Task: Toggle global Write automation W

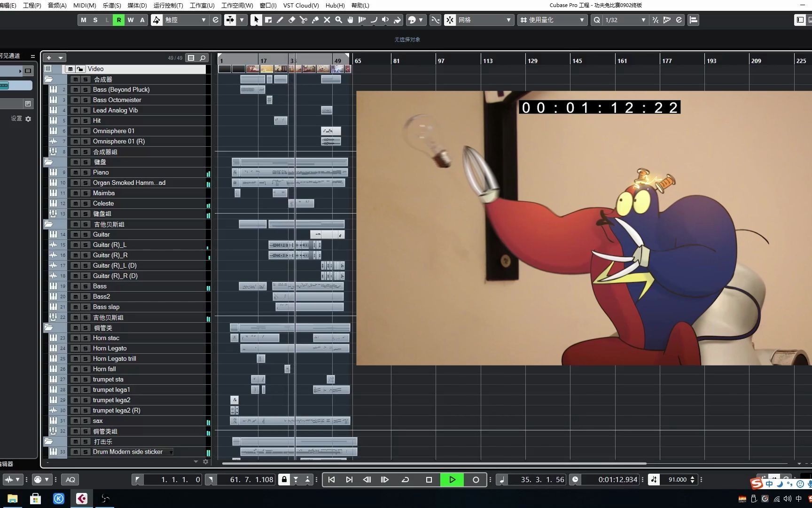Action: pyautogui.click(x=131, y=20)
